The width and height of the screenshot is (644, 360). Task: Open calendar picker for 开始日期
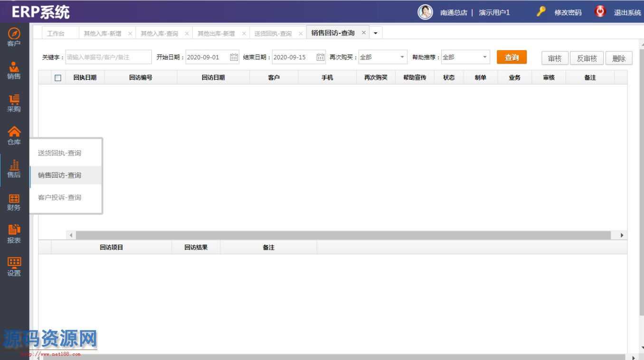click(234, 57)
